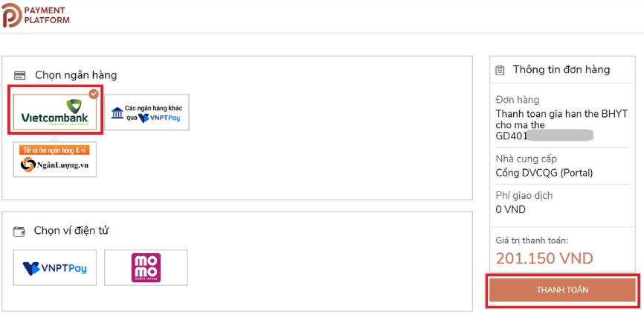Select Vietcombank as payment bank
Screen dimensions: 644x315
point(55,112)
